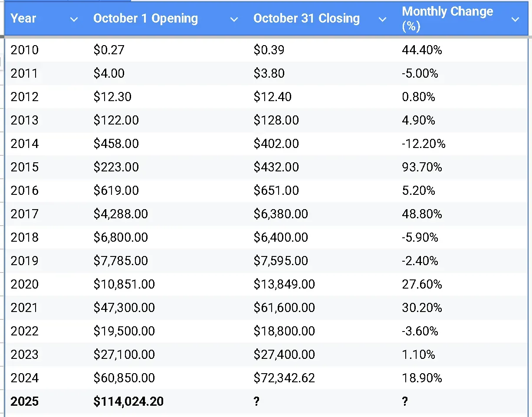Expand the October 1 Opening filter chevron
Screen dimensions: 532x417
tap(234, 19)
